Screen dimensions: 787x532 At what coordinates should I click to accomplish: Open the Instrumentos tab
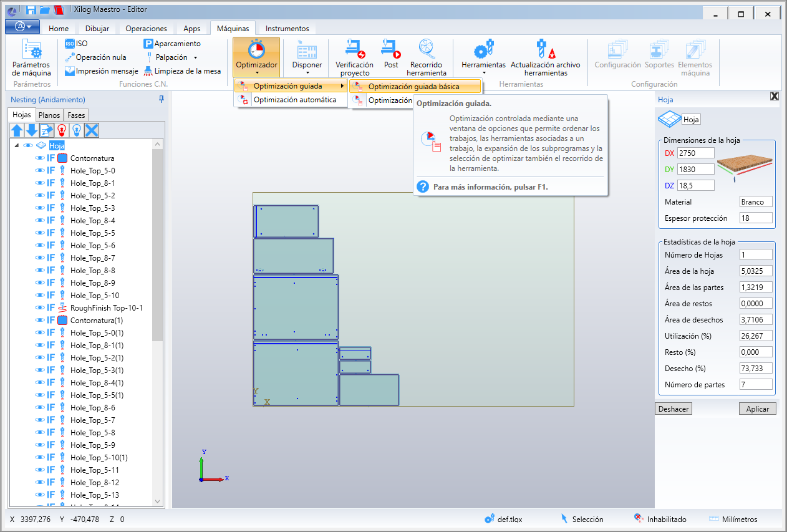287,28
